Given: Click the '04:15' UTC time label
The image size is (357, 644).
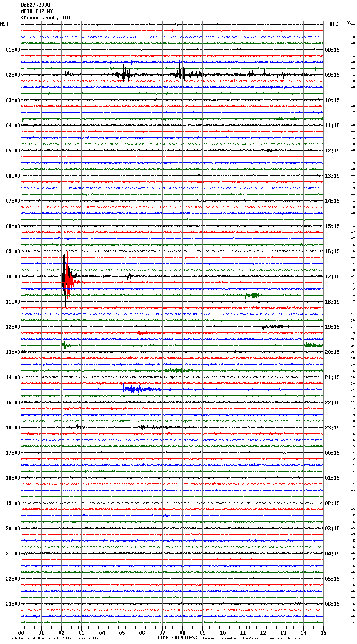Looking at the screenshot, I should point(332,554).
